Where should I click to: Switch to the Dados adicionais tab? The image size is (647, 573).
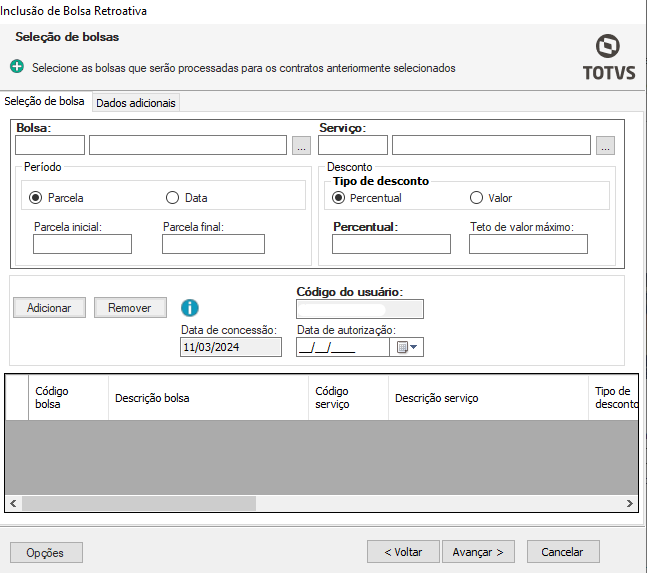pyautogui.click(x=136, y=102)
